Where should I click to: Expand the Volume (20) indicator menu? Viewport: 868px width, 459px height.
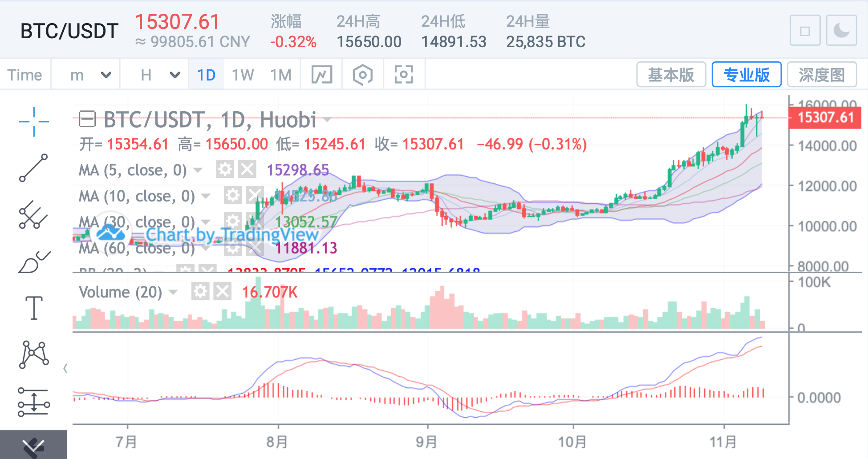[x=173, y=292]
